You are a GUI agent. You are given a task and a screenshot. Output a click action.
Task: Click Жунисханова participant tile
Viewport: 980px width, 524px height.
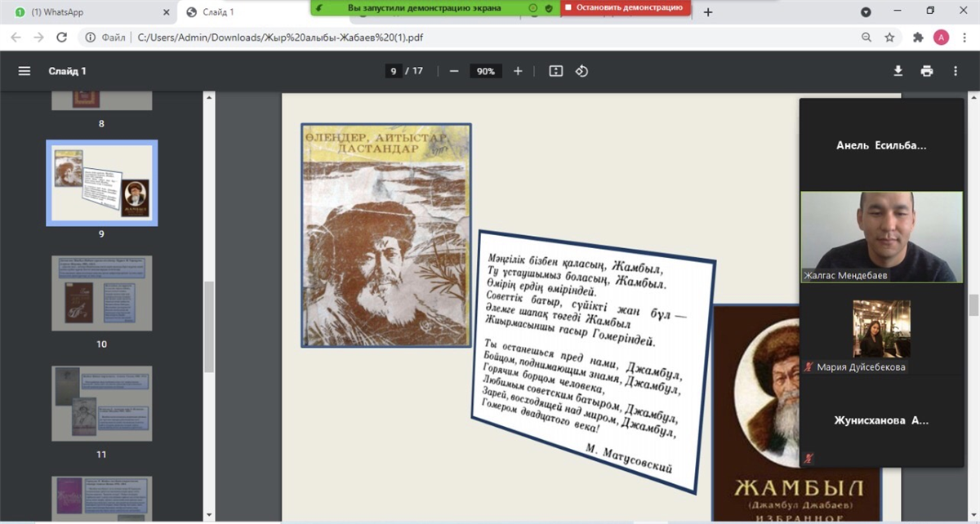881,420
